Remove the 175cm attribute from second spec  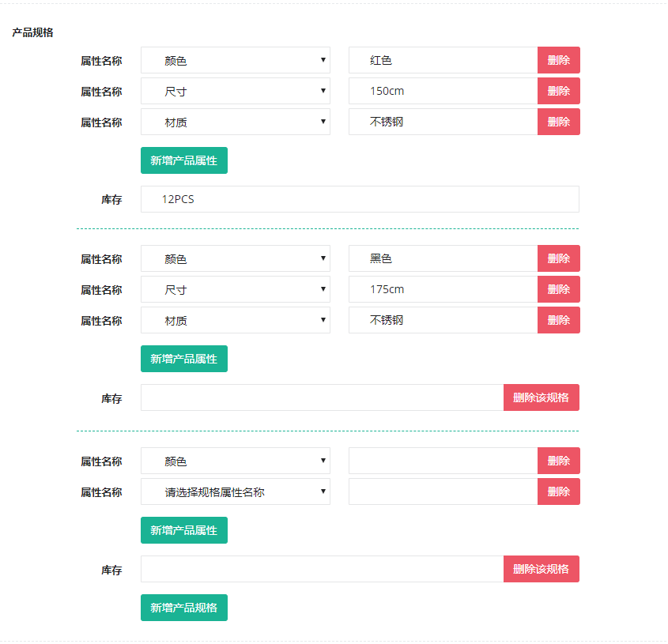tap(559, 289)
